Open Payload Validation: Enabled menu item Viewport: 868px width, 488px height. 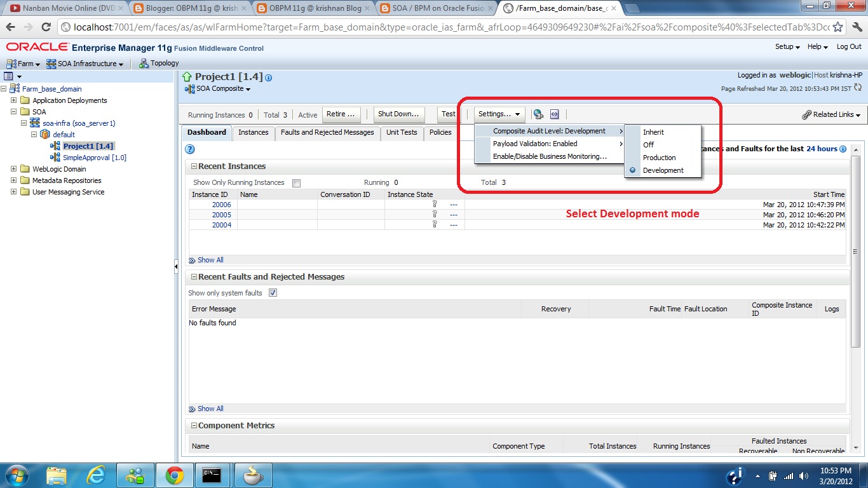pos(549,144)
